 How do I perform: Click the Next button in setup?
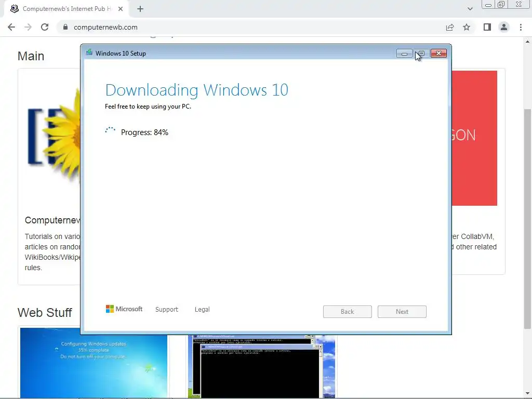click(x=402, y=312)
